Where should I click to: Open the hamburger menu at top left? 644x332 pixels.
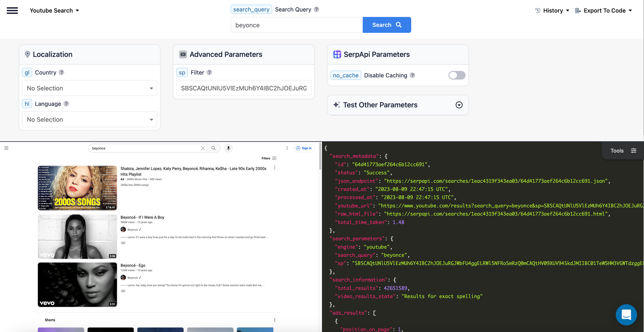click(x=12, y=11)
